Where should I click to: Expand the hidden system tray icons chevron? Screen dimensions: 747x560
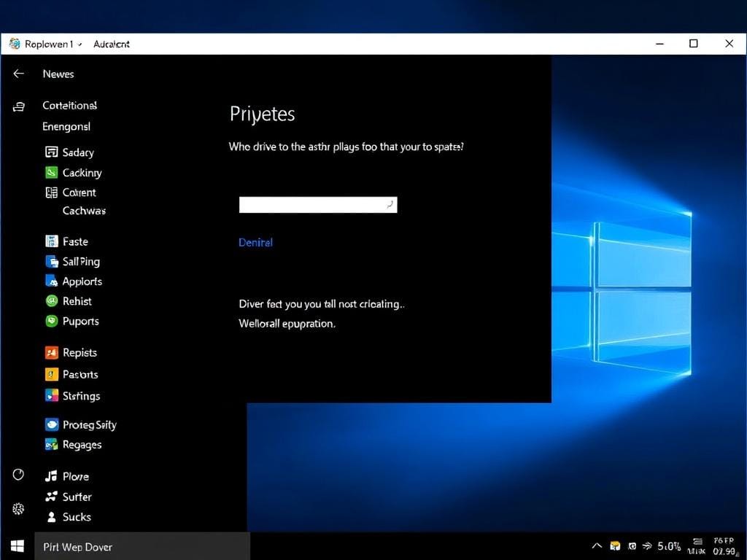597,546
